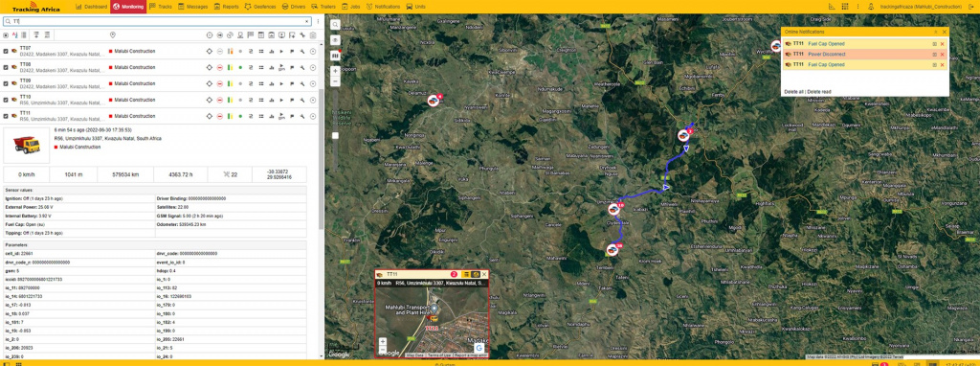
Task: Toggle the TT09 unit checkbox
Action: pos(7,84)
